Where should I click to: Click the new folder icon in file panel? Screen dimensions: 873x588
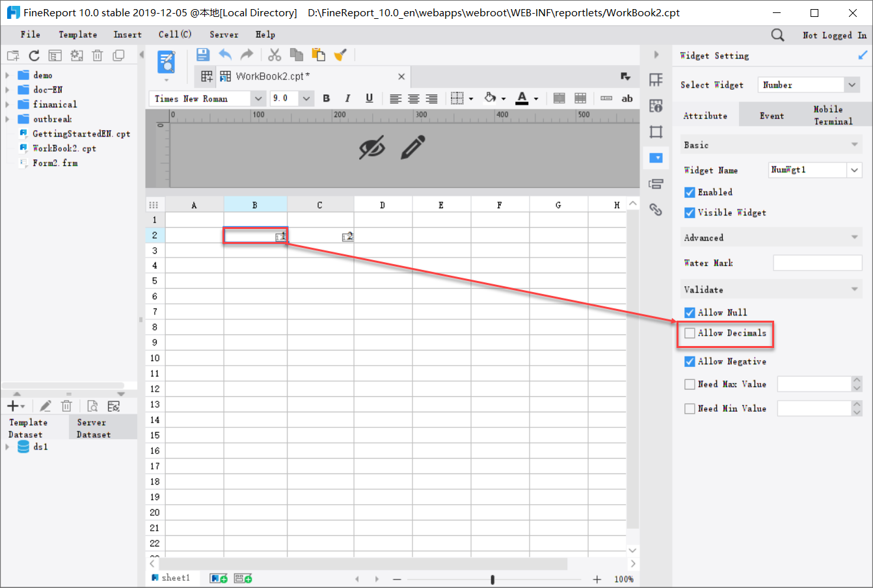click(13, 56)
